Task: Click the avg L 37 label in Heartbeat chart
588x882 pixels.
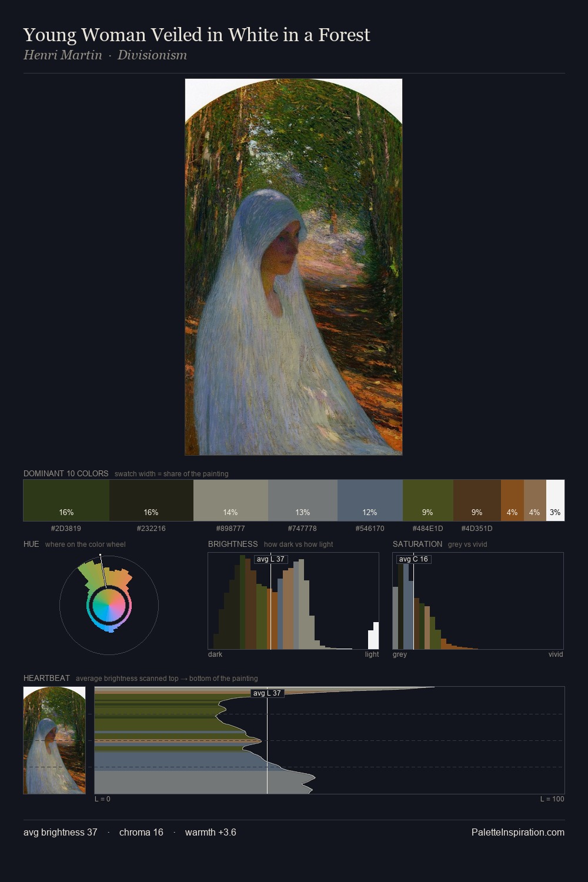Action: pos(268,693)
